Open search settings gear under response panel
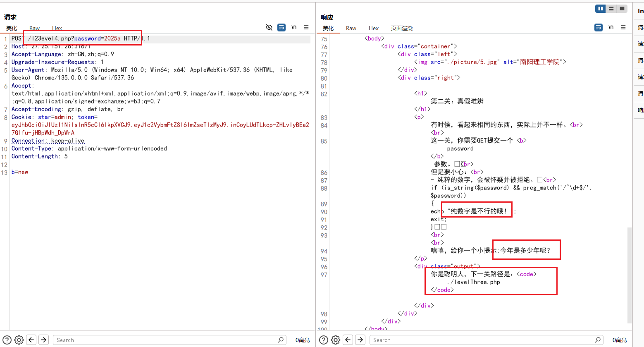The image size is (644, 347). 336,340
